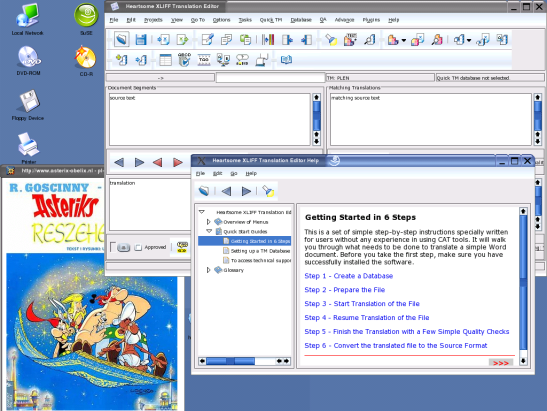The height and width of the screenshot is (411, 547).
Task: Click the pencil-on-document edit icon
Action: coord(208,39)
